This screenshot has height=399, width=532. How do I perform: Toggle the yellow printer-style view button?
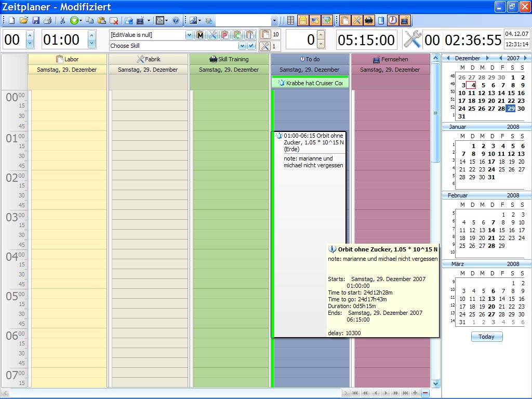303,20
